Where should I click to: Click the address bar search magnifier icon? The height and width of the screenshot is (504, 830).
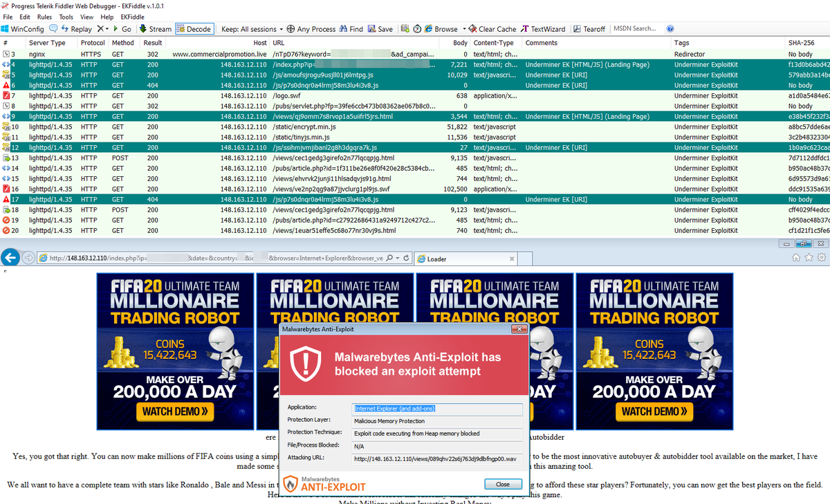(389, 258)
